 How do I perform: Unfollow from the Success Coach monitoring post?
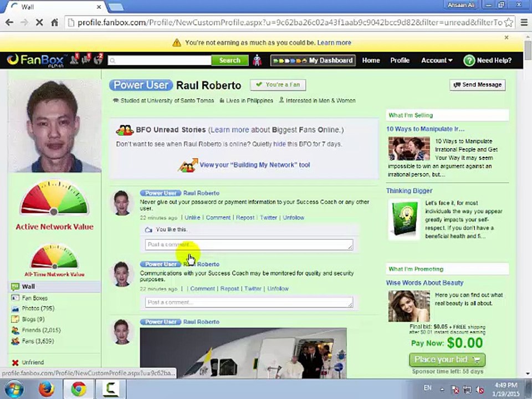pyautogui.click(x=278, y=289)
